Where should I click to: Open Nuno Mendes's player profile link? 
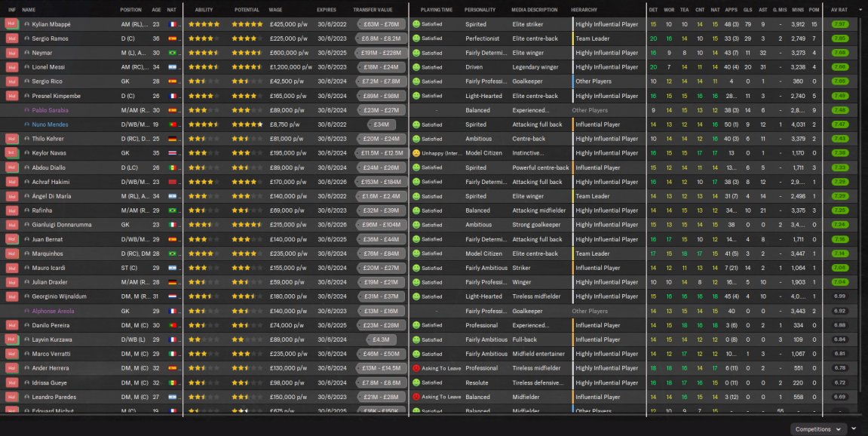(x=50, y=124)
